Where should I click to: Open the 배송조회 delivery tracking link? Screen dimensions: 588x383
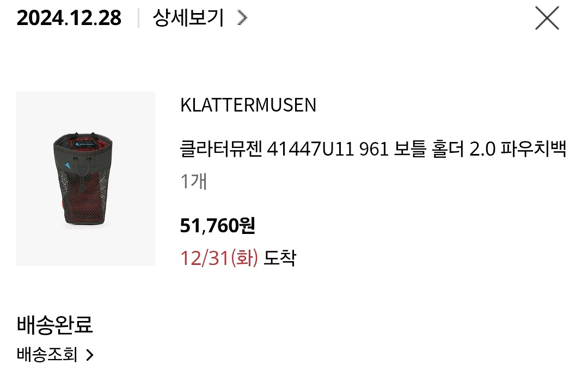[x=47, y=355]
